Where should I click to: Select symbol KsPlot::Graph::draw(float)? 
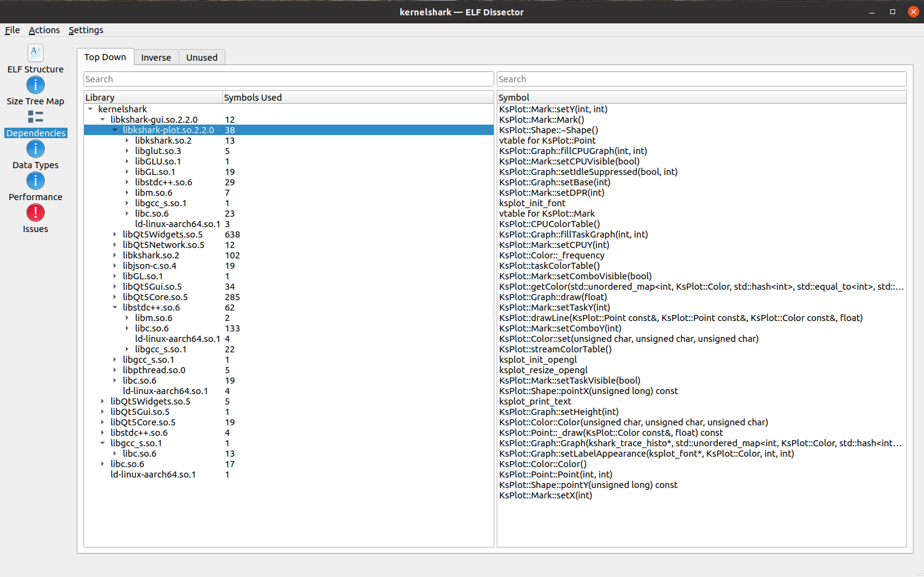[553, 297]
